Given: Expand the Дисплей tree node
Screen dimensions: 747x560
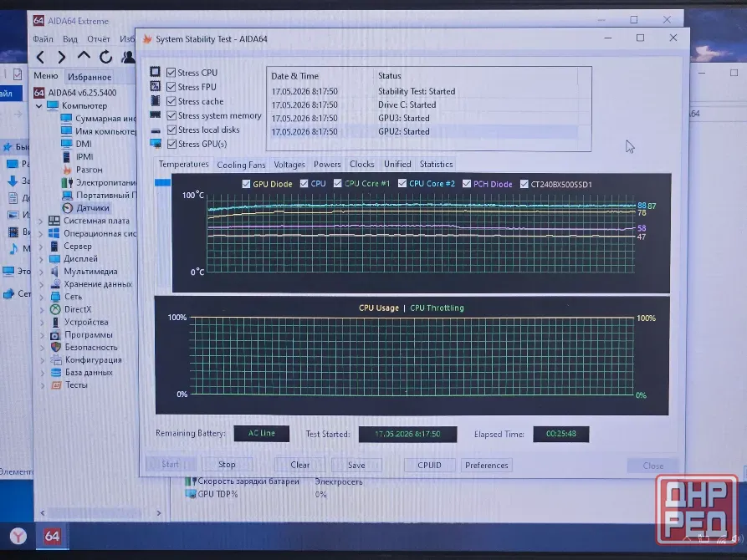Looking at the screenshot, I should pyautogui.click(x=41, y=260).
